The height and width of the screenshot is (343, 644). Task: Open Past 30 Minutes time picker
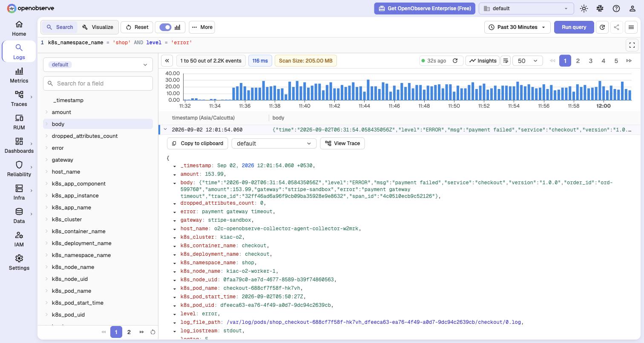[x=517, y=27]
